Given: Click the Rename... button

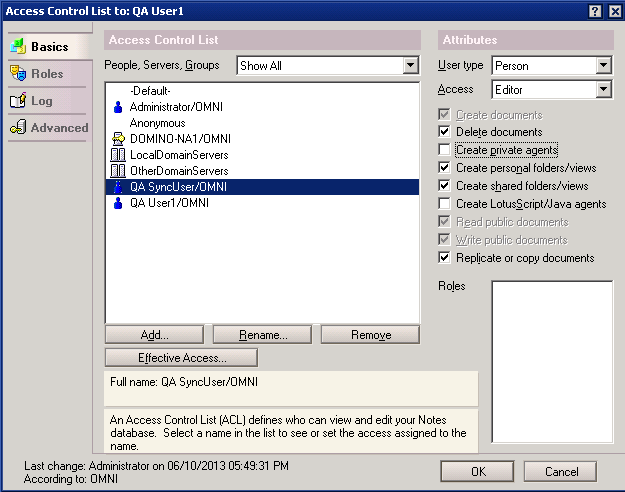Looking at the screenshot, I should [262, 335].
